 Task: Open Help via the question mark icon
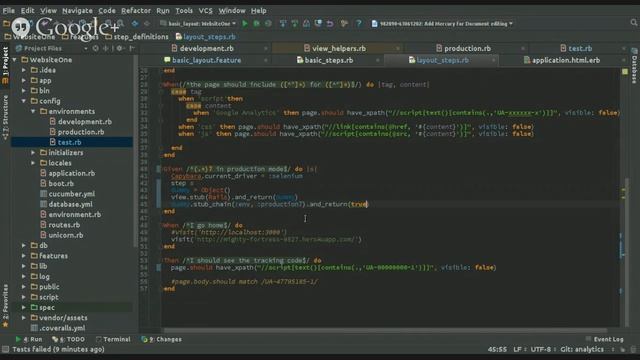358,24
